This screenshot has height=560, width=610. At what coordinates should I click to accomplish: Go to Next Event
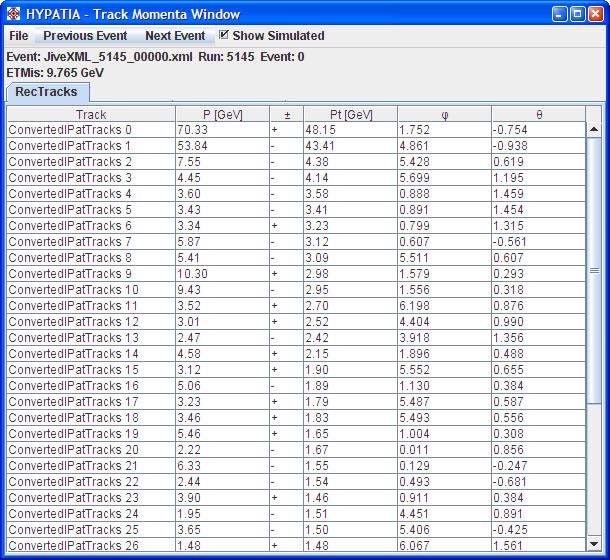tap(175, 36)
